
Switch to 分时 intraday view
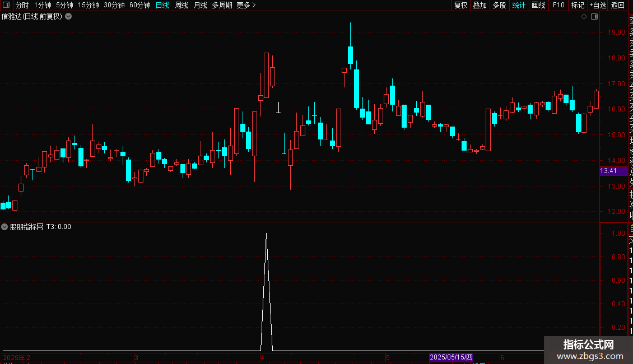click(x=22, y=5)
